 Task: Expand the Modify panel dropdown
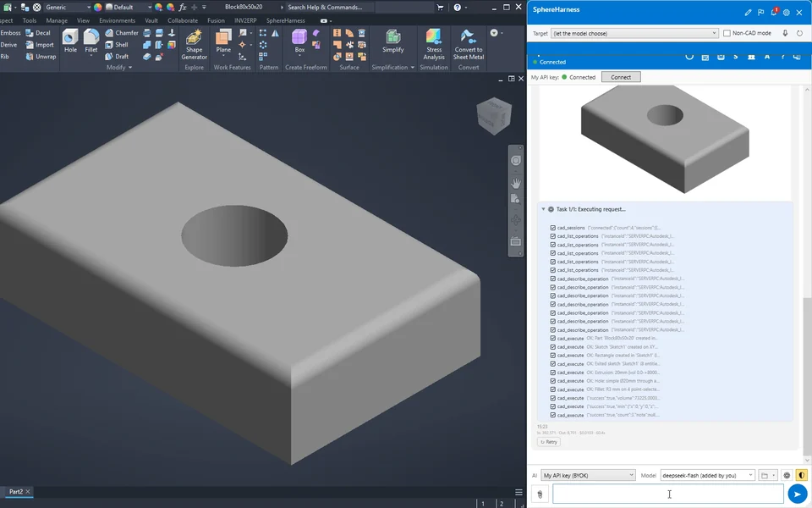click(119, 68)
